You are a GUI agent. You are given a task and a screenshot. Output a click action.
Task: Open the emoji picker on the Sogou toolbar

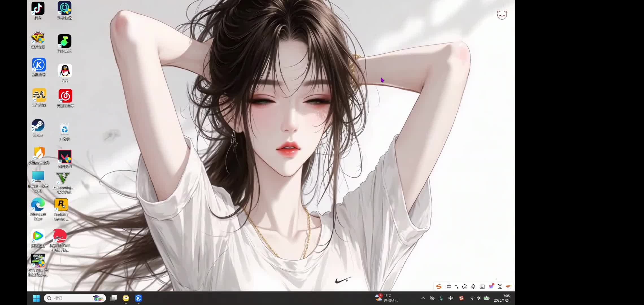(465, 286)
